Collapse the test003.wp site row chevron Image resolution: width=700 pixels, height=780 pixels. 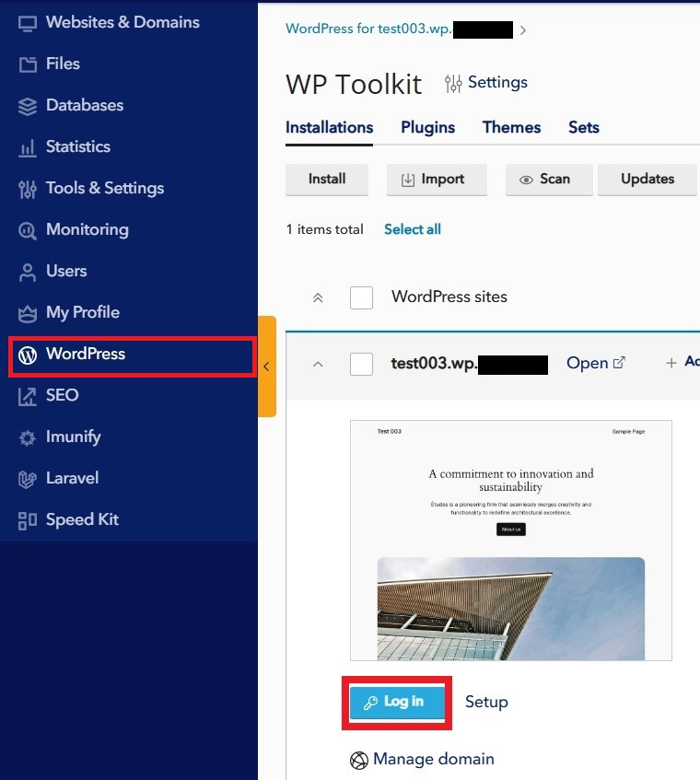pyautogui.click(x=318, y=364)
